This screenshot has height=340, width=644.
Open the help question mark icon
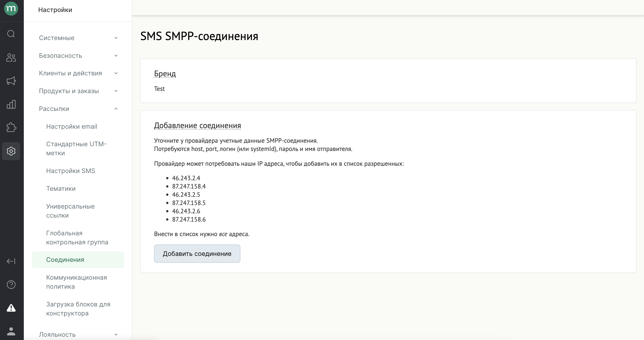[11, 285]
